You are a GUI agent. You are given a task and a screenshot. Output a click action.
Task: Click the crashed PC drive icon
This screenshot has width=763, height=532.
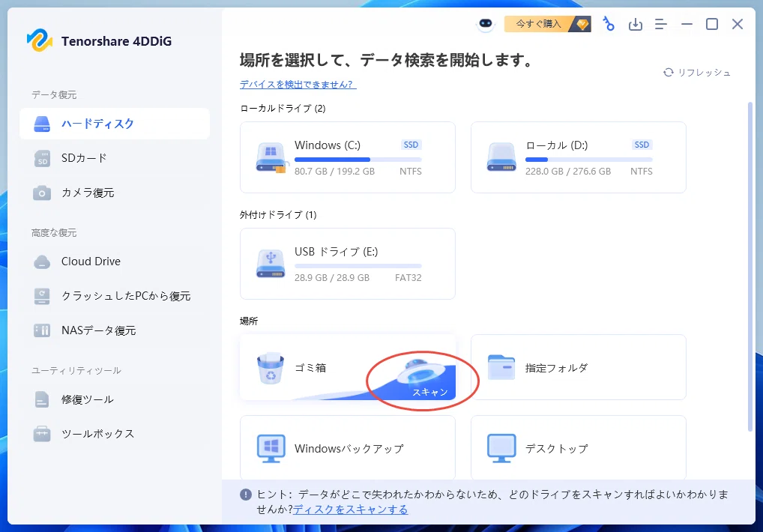coord(42,296)
